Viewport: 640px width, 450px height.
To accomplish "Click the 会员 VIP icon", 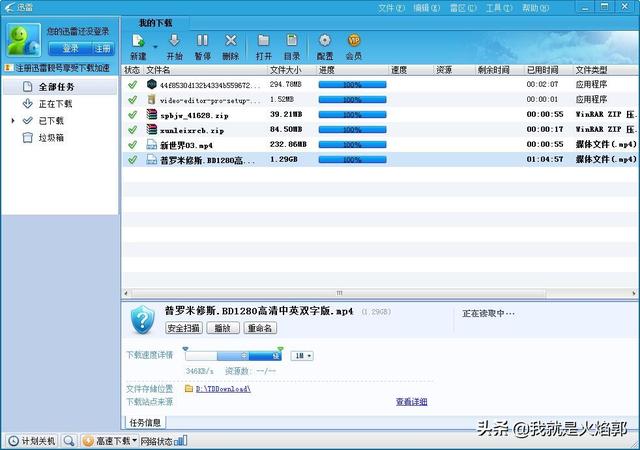I will pyautogui.click(x=354, y=41).
